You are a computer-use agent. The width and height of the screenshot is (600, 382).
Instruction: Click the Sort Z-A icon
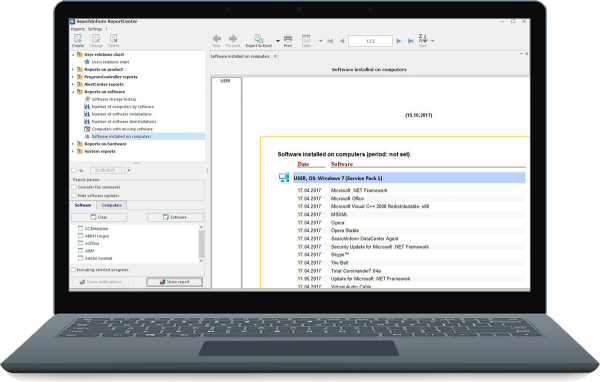point(423,38)
